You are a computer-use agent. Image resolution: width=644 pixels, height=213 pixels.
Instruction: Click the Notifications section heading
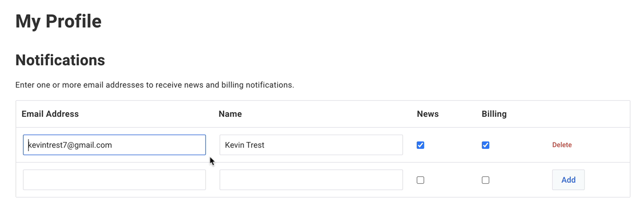click(60, 61)
